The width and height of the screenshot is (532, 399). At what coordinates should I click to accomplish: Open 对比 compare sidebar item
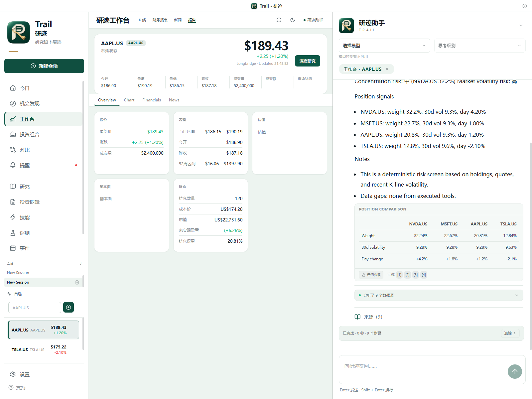tap(44, 150)
